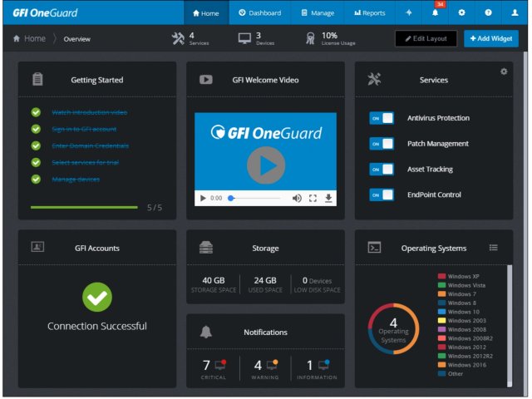Image resolution: width=532 pixels, height=399 pixels.
Task: Click the video seek slider
Action: coord(254,198)
